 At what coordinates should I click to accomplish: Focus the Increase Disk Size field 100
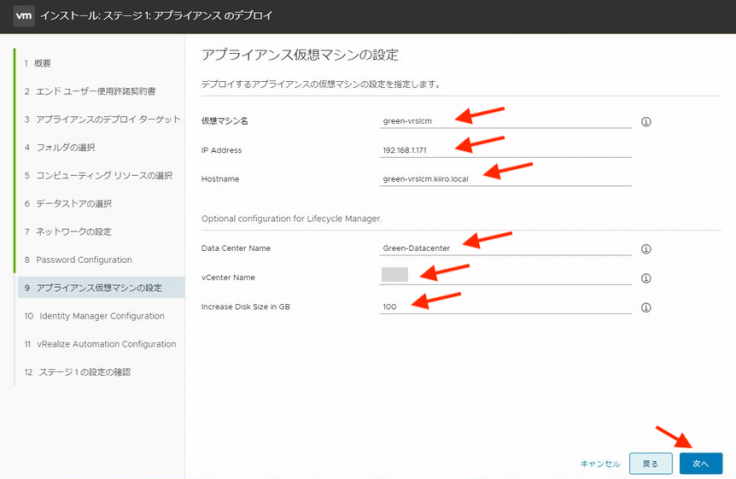pos(506,307)
